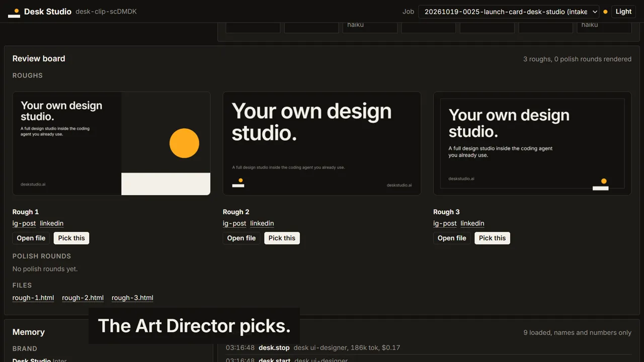
Task: Pick this for Rough 2
Action: coord(282,238)
